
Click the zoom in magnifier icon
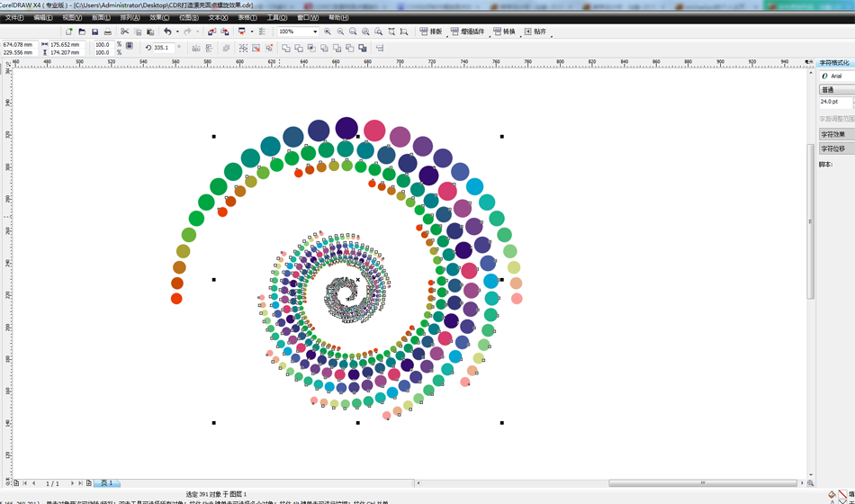coord(328,31)
